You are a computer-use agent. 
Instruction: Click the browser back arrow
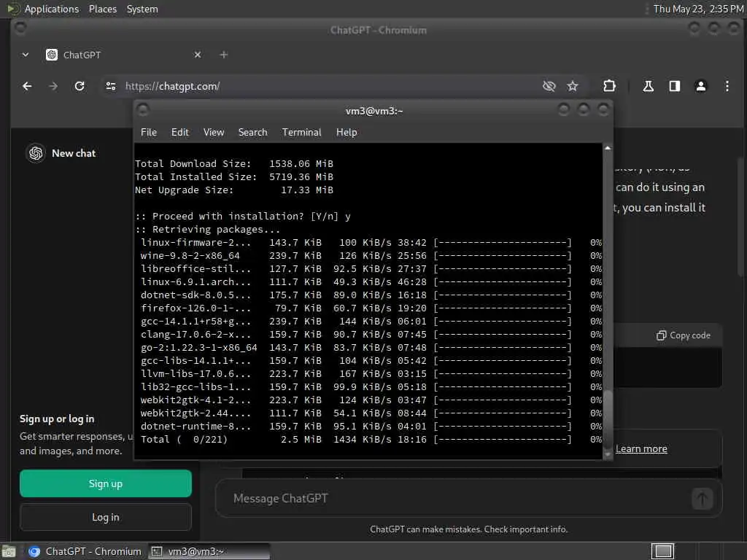click(27, 86)
